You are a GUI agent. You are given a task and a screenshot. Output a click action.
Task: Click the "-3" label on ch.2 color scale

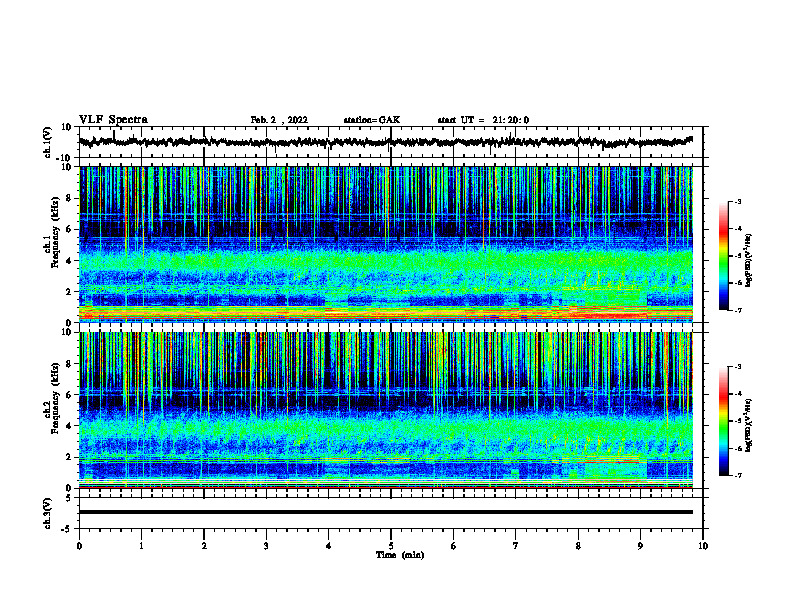coord(738,367)
